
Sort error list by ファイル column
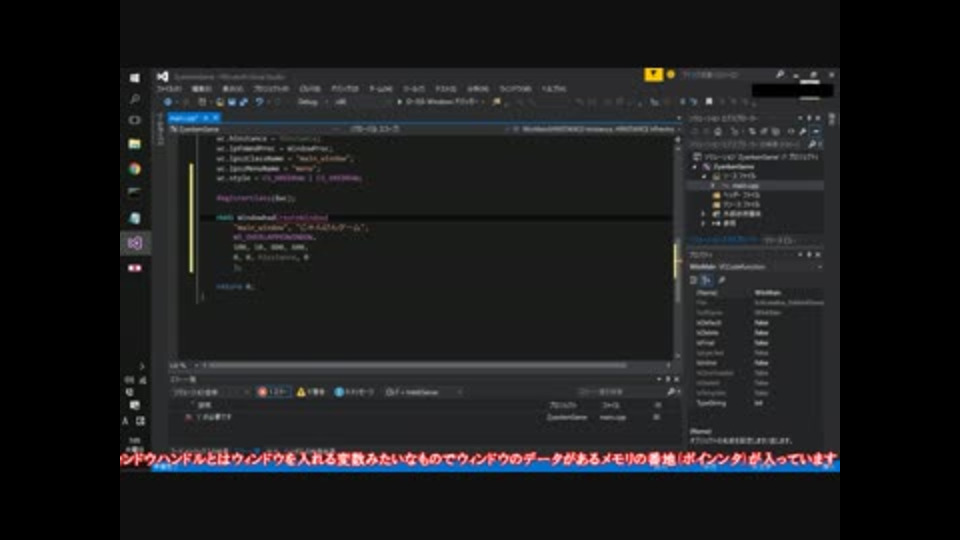(610, 405)
